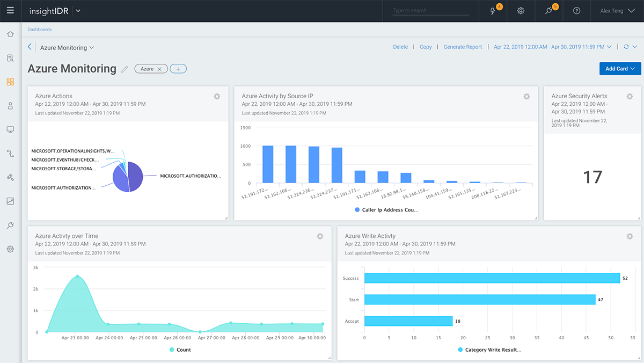Toggle the Count legend in time chart

point(180,350)
